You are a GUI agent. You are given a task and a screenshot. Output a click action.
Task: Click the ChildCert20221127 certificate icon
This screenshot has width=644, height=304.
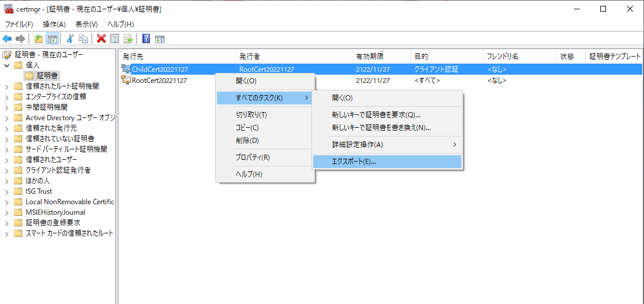click(x=126, y=69)
